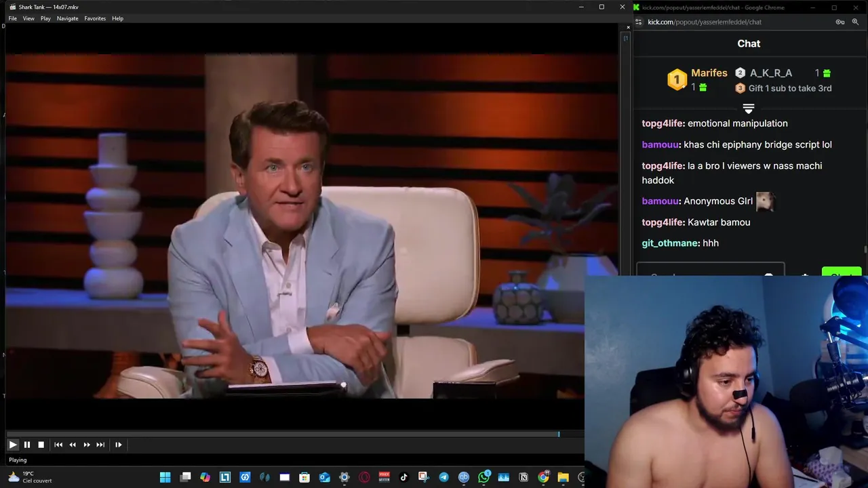Open qBittorrent from the taskbar
This screenshot has width=868, height=488.
[x=464, y=477]
